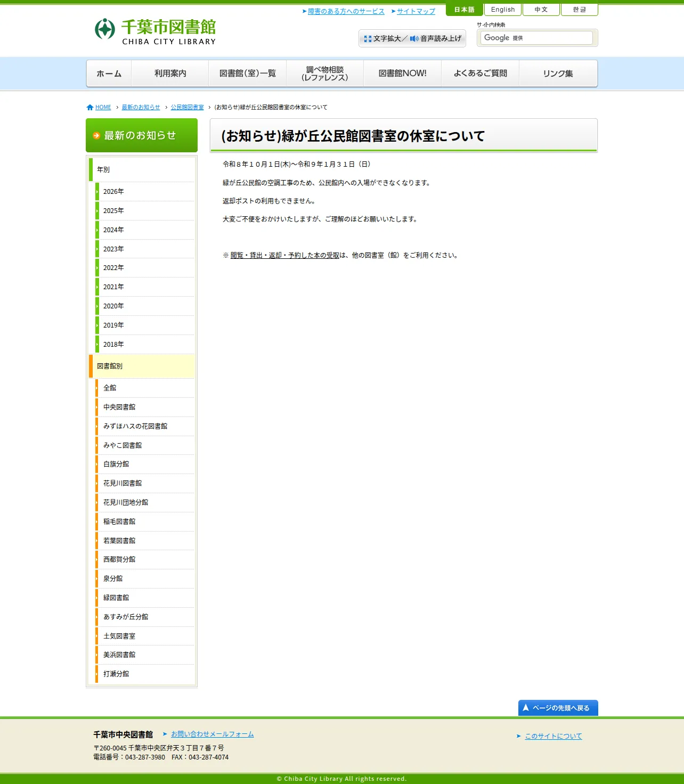Select みやこ図書館 in the library list

tap(145, 446)
